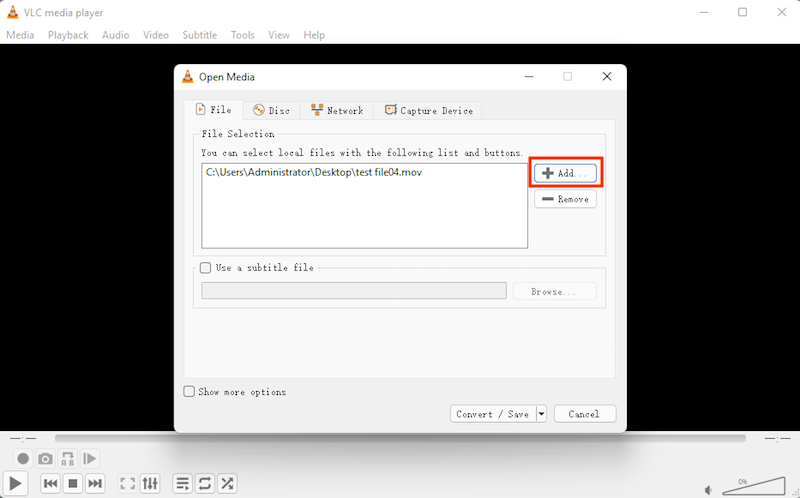Viewport: 800px width, 498px height.
Task: Open the Audio menu
Action: coord(115,35)
